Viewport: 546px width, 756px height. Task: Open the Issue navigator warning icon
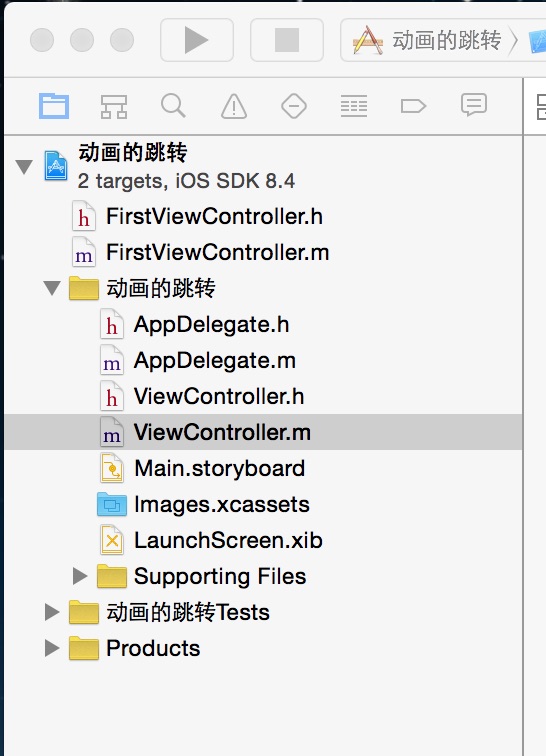(234, 106)
